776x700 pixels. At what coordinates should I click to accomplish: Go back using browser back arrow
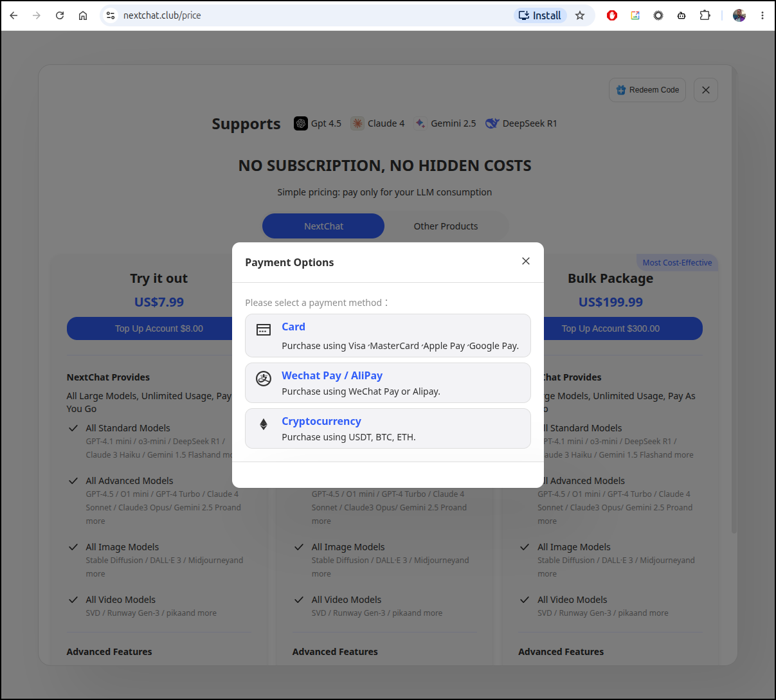[14, 15]
